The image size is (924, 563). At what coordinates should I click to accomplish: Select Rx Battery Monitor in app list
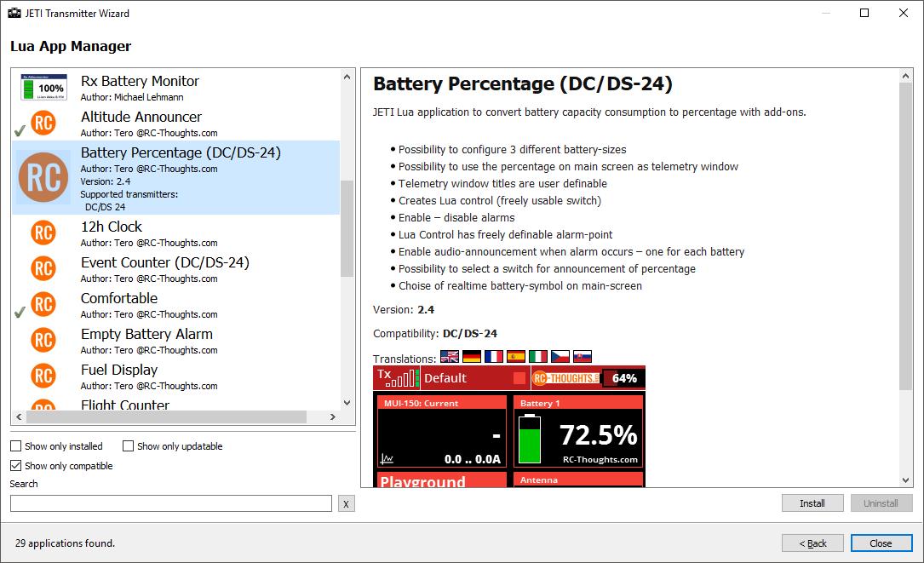tap(175, 87)
